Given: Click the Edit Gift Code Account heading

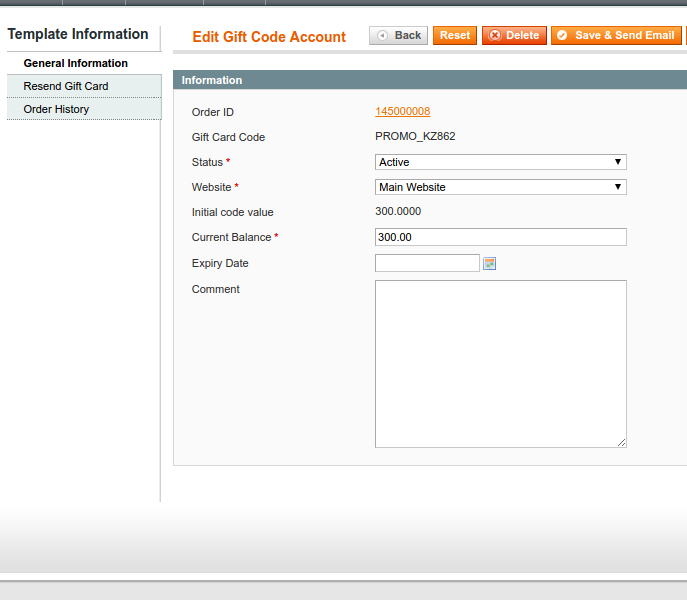Looking at the screenshot, I should coord(269,37).
